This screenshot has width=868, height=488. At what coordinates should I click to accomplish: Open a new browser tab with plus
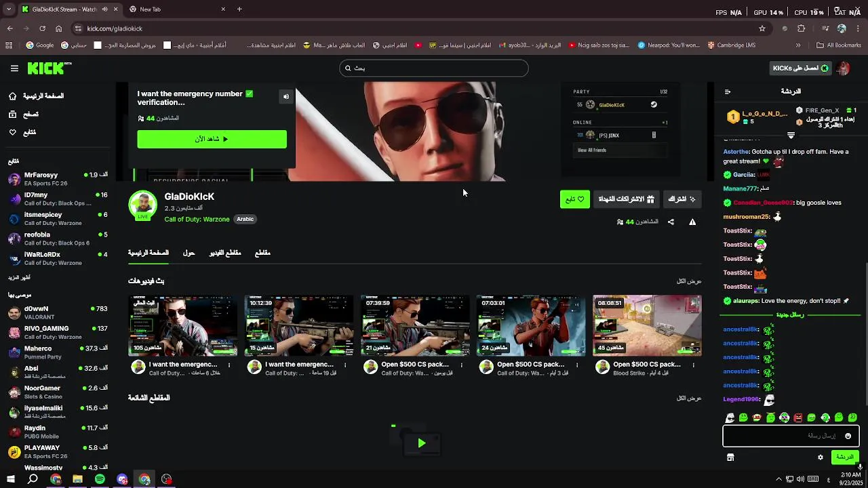239,9
